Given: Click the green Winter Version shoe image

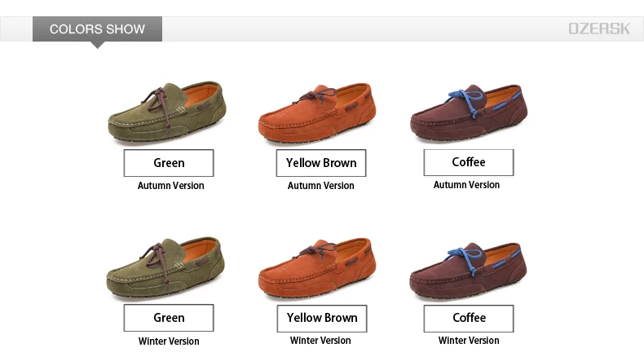Looking at the screenshot, I should (x=165, y=267).
